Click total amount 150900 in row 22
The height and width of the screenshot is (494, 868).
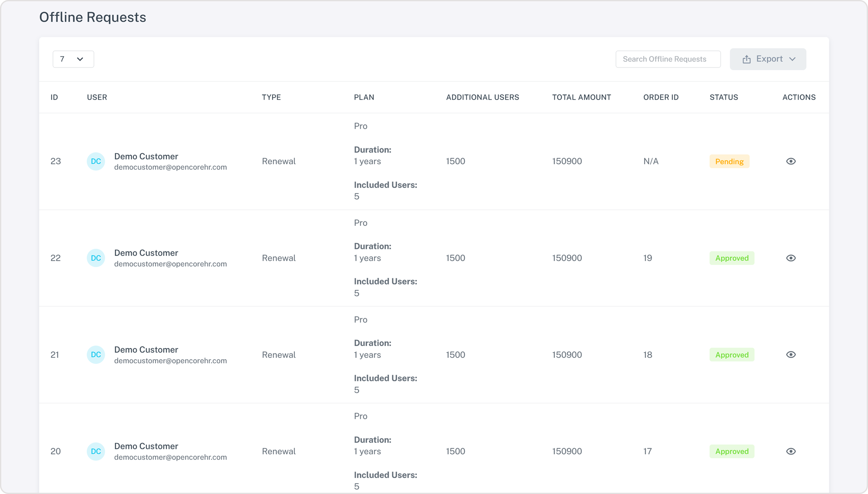pos(567,258)
